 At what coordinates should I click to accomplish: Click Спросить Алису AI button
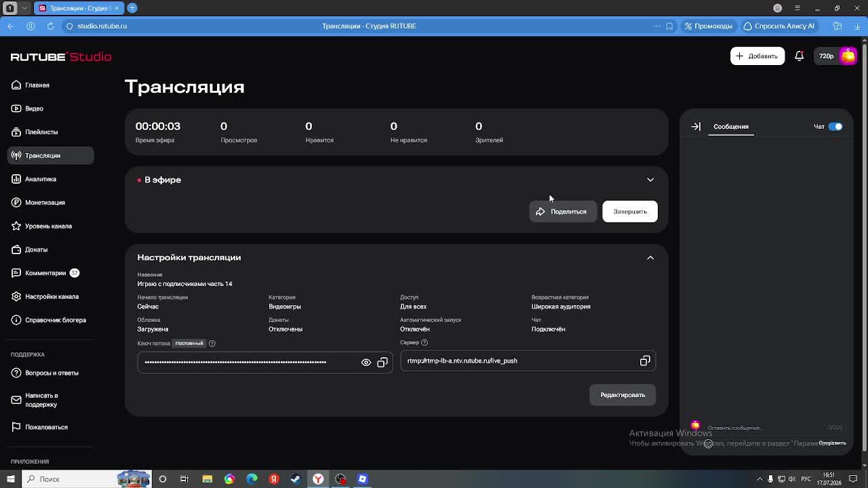point(779,26)
